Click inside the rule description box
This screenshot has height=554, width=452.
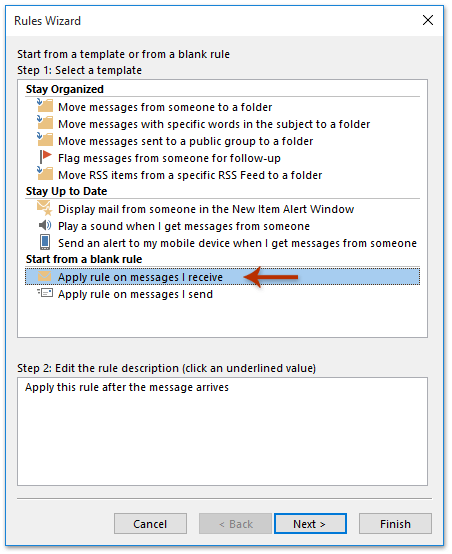click(x=222, y=431)
